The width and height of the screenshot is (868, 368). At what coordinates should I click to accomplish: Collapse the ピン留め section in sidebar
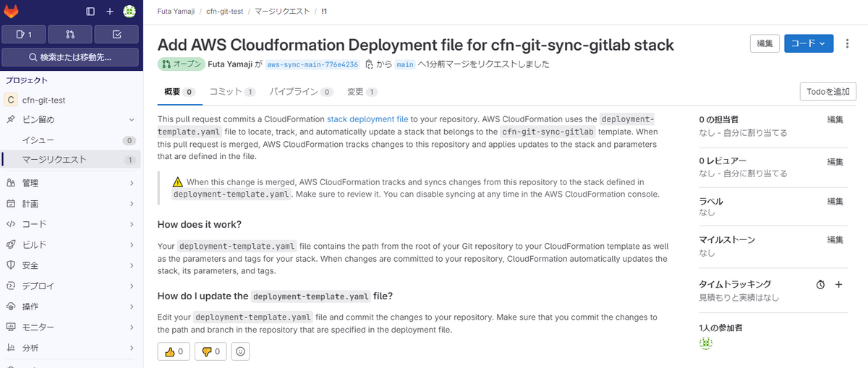click(x=131, y=119)
